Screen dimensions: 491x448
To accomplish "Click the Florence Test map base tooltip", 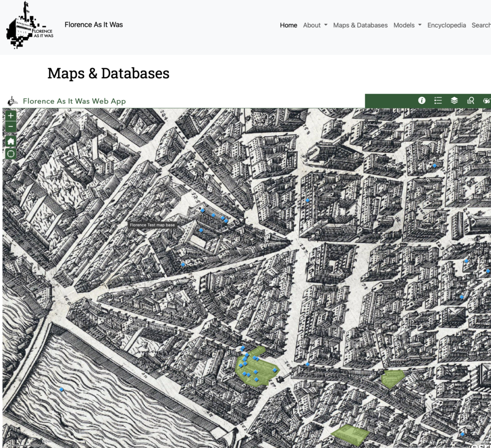I will 152,225.
